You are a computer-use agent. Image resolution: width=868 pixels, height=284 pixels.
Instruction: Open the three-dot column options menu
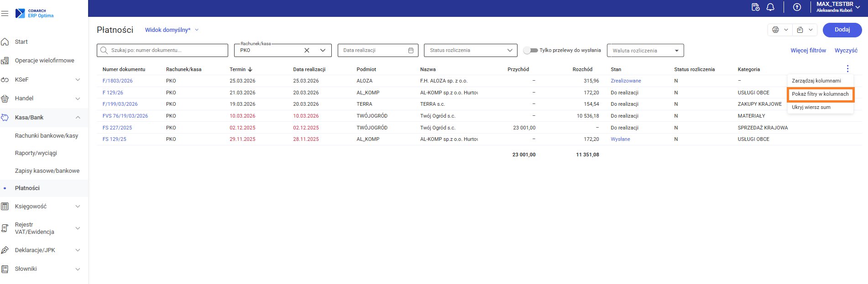[847, 69]
